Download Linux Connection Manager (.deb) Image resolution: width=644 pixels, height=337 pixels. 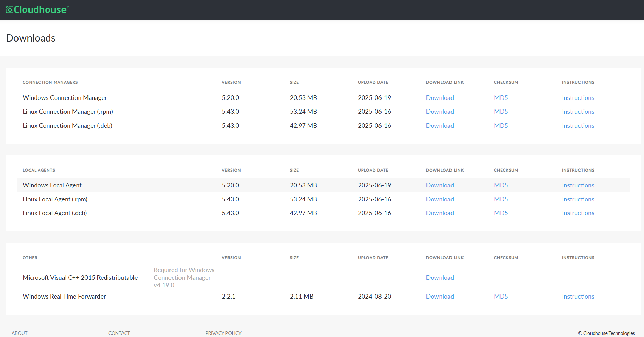(440, 126)
